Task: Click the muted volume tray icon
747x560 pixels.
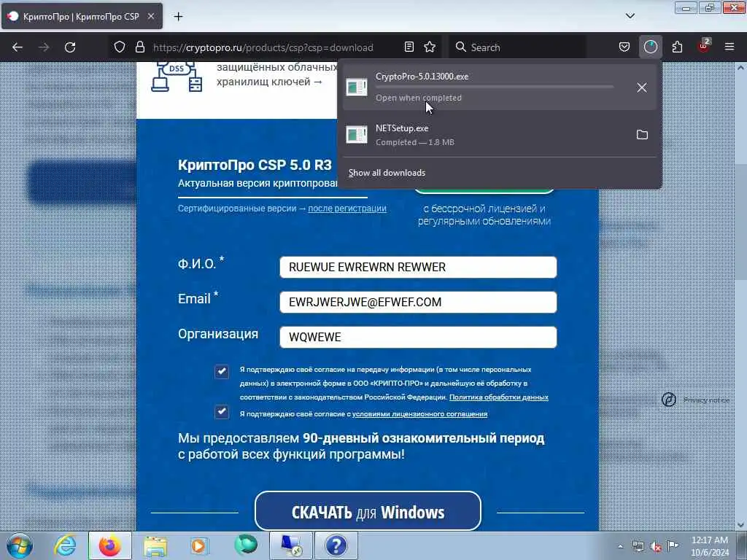Action: coord(656,547)
